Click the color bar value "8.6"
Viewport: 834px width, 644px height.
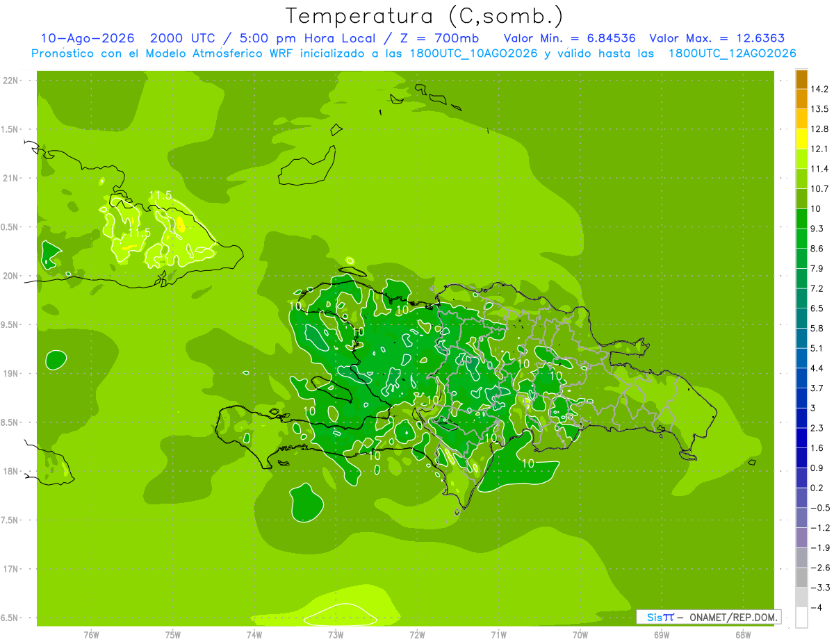[817, 249]
